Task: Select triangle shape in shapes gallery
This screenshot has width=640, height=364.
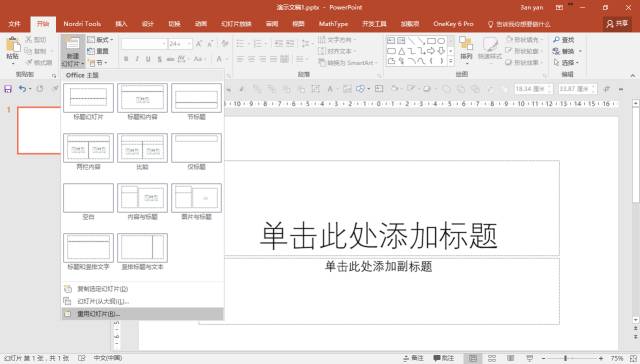Action: 402,51
